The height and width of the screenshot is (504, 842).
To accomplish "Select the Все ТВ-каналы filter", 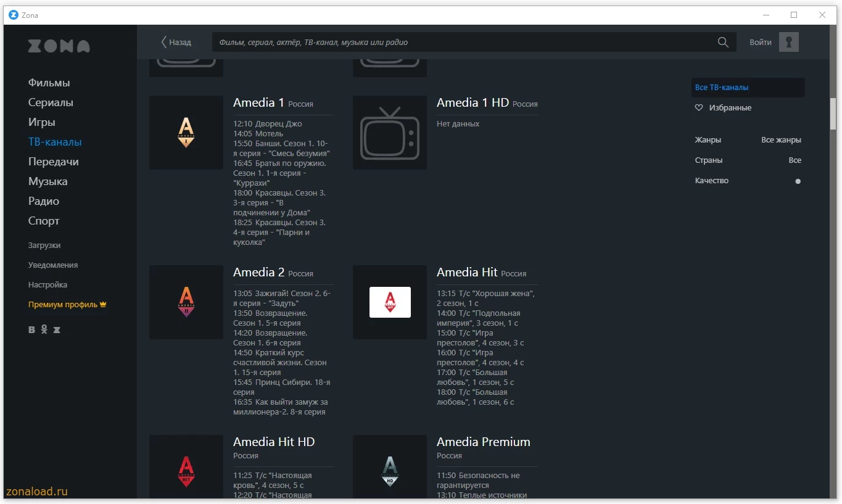I will [x=748, y=88].
